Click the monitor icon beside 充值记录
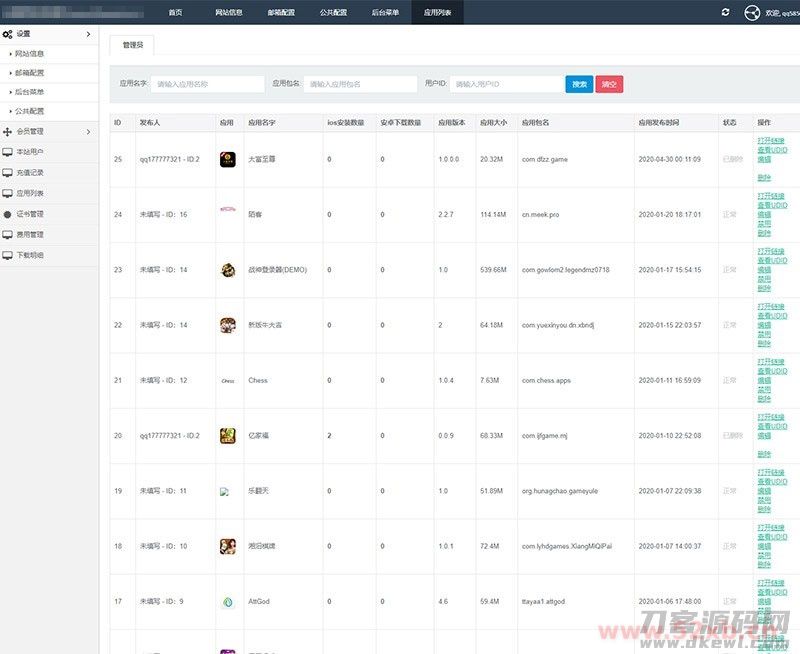 pyautogui.click(x=8, y=172)
